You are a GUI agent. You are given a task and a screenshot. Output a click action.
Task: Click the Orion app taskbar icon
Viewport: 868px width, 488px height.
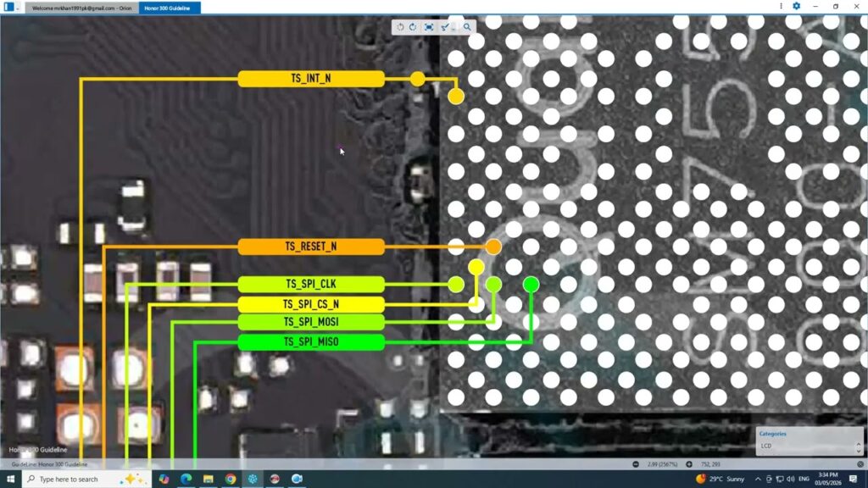coord(253,480)
